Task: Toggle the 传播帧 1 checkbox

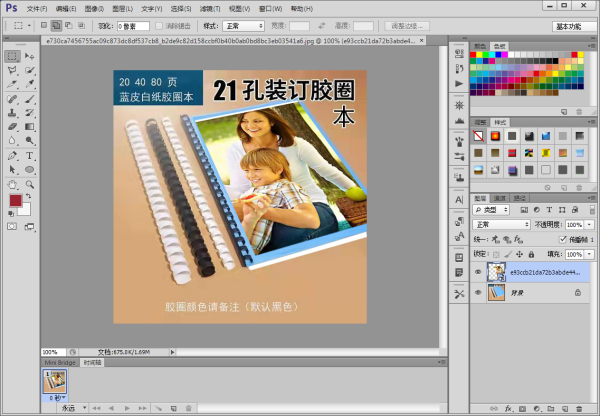Action: (x=563, y=239)
